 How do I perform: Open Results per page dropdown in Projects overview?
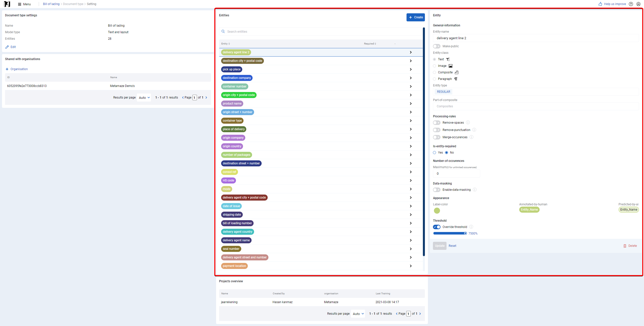pyautogui.click(x=358, y=314)
